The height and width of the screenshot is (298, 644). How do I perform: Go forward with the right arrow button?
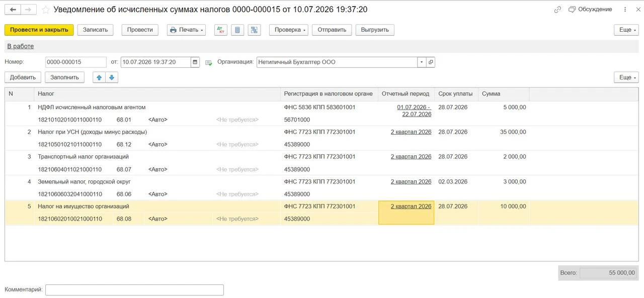pos(29,10)
